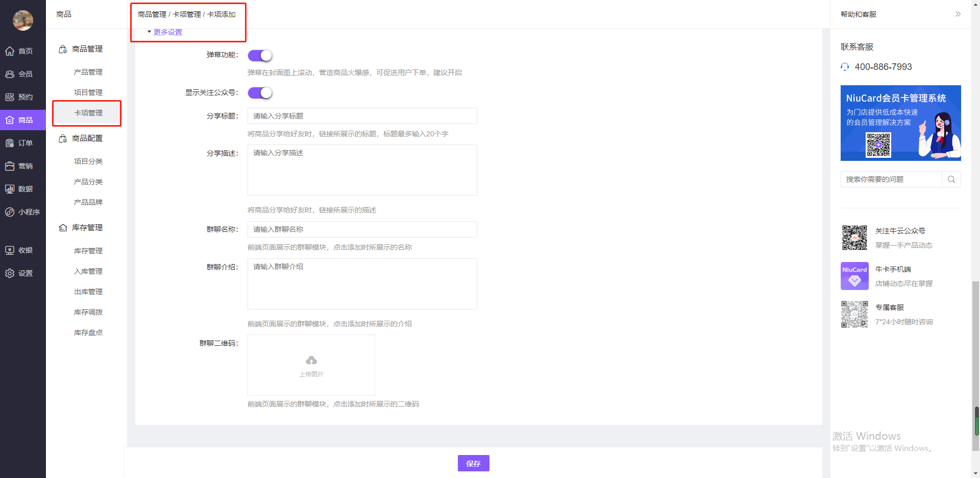This screenshot has width=980, height=478.
Task: Click the phone number 400-886-7993
Action: coord(883,67)
